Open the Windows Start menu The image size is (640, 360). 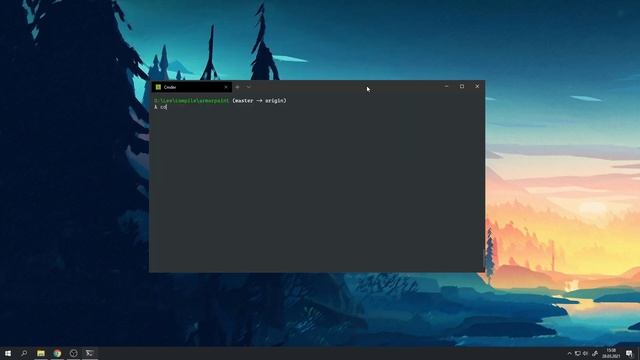8,353
